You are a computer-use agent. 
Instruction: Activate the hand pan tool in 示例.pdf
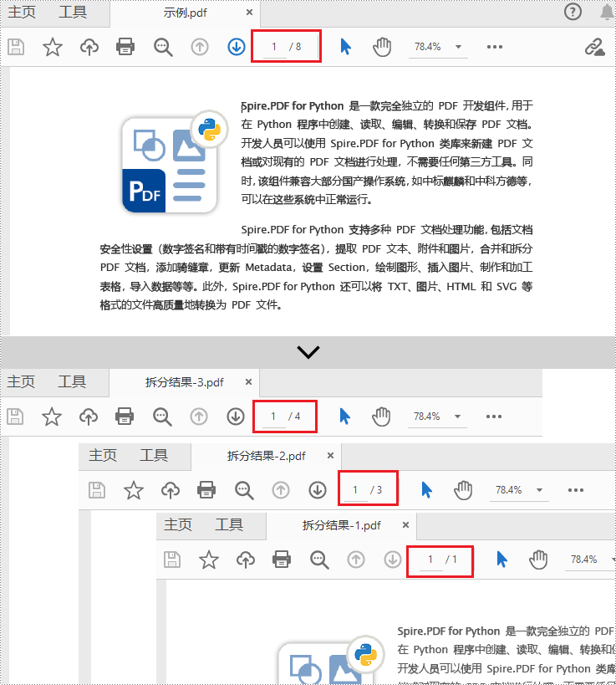point(382,47)
